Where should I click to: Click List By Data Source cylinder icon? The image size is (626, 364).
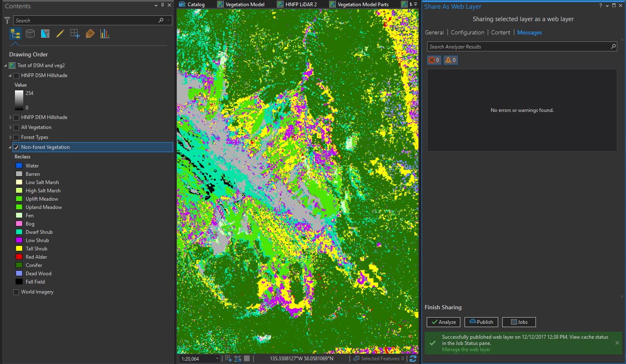(30, 34)
